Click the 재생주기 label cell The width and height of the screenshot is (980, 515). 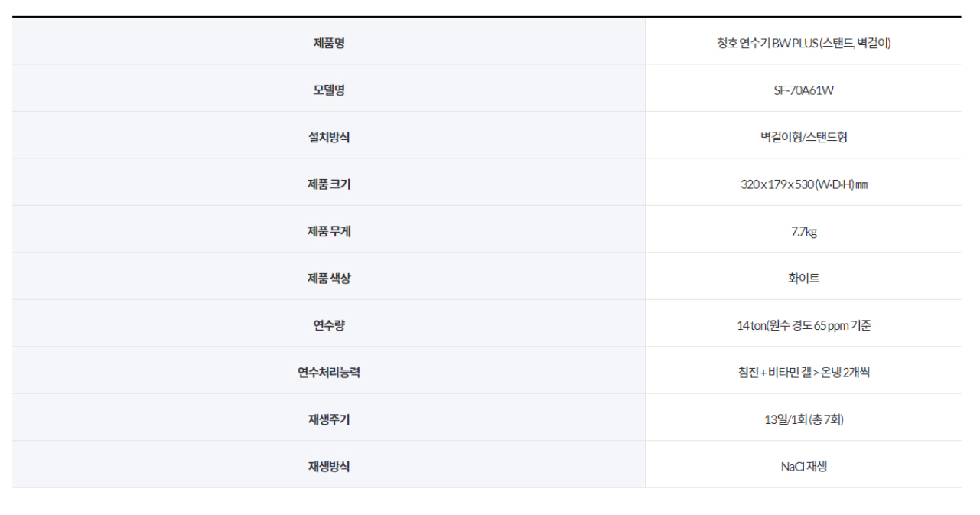329,419
